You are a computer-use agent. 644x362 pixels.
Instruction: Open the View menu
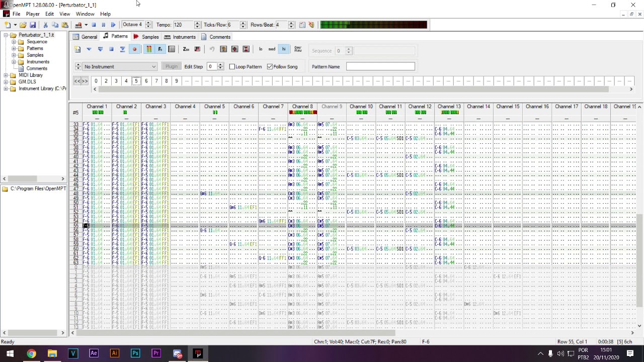click(65, 14)
